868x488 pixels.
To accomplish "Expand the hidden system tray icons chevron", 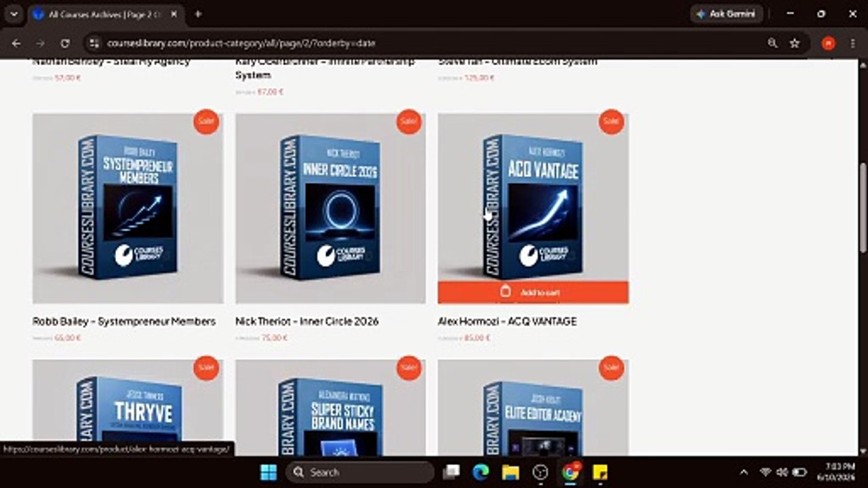I will point(744,472).
